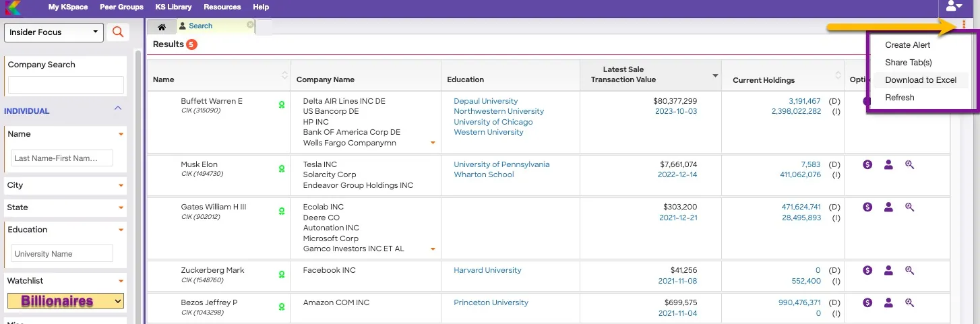
Task: Click the Education column header
Action: point(465,79)
